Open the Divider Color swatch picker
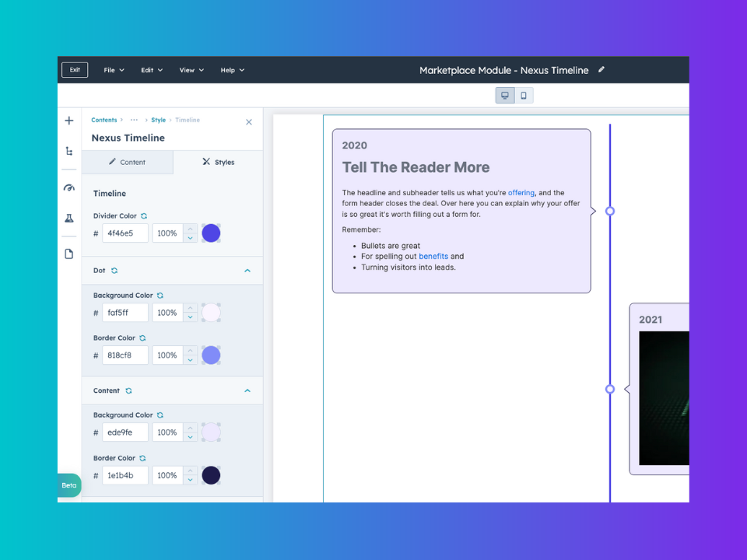This screenshot has height=560, width=747. tap(211, 233)
